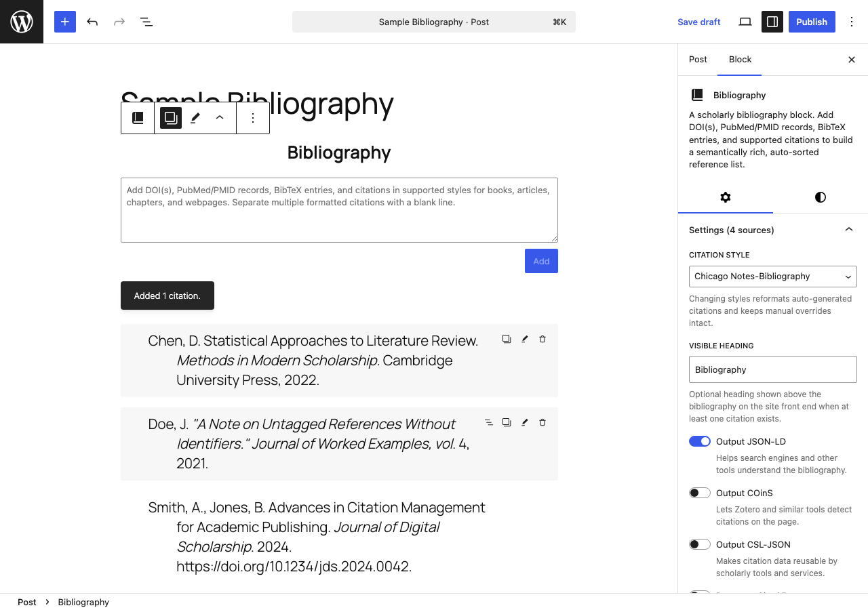Disable the Output JSON-LD toggle
This screenshot has width=868, height=610.
[x=700, y=441]
